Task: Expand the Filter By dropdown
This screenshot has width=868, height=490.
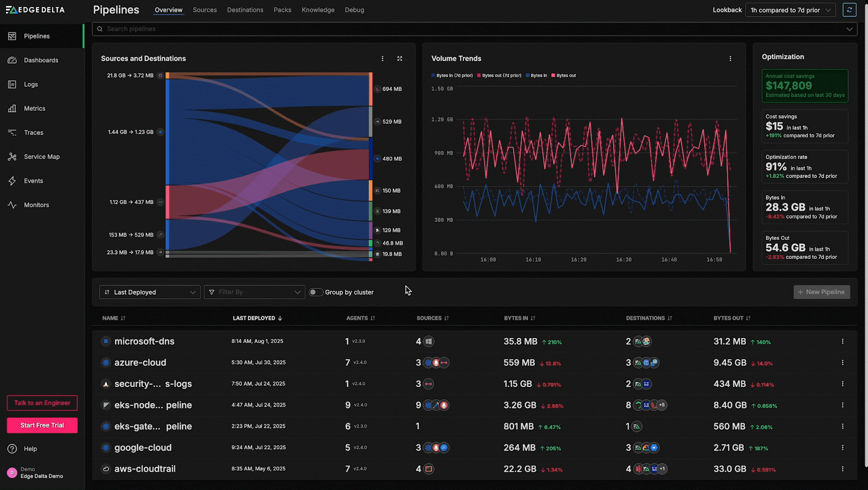Action: (x=254, y=292)
